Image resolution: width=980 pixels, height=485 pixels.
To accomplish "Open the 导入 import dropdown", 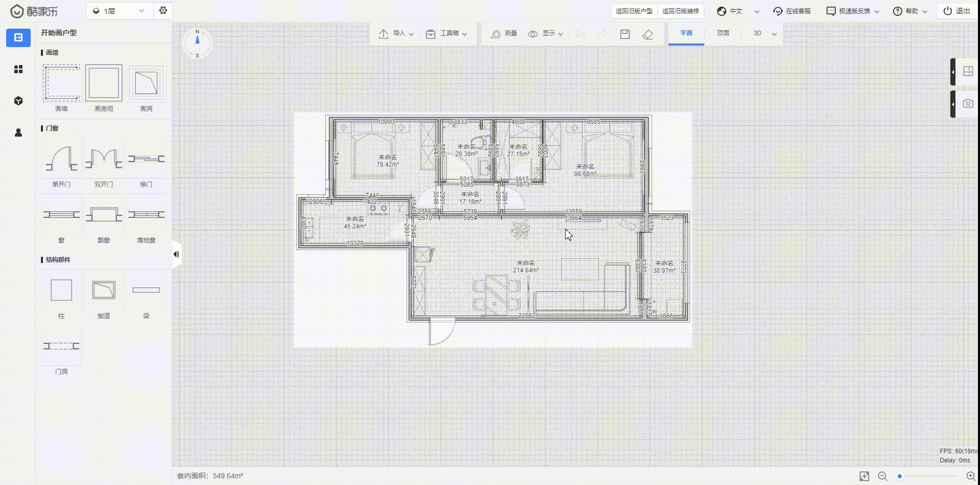I will pyautogui.click(x=396, y=34).
